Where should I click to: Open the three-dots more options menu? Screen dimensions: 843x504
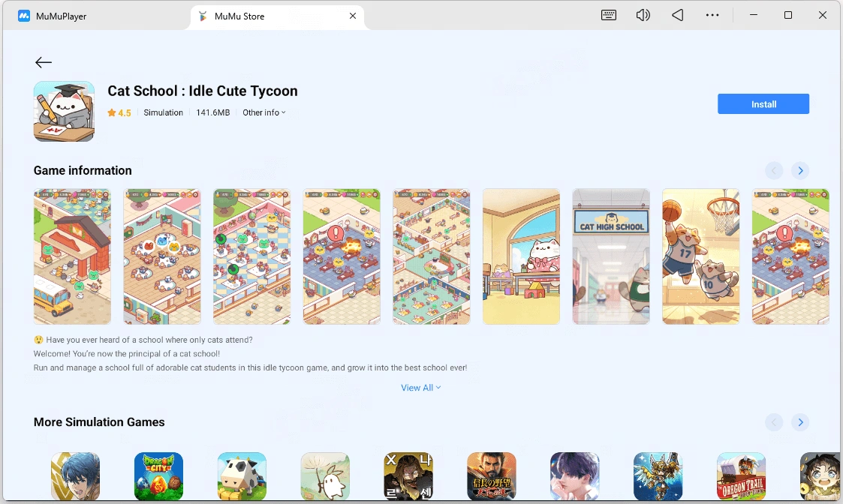click(712, 15)
